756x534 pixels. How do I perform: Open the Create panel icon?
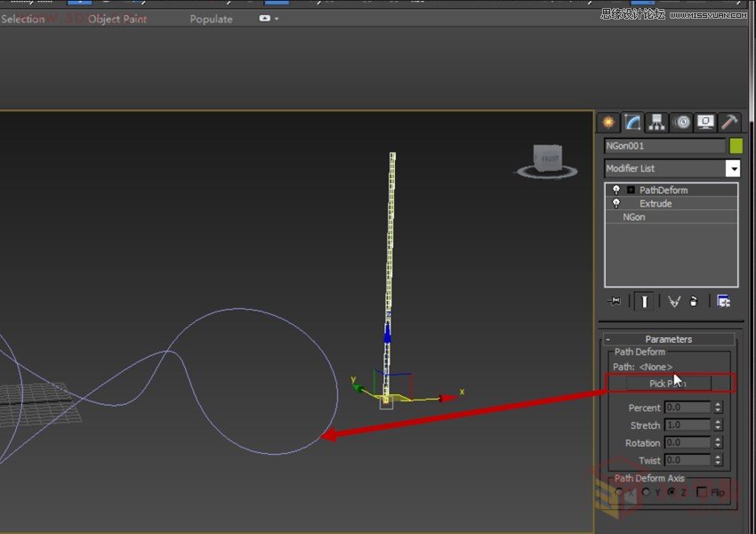click(607, 121)
